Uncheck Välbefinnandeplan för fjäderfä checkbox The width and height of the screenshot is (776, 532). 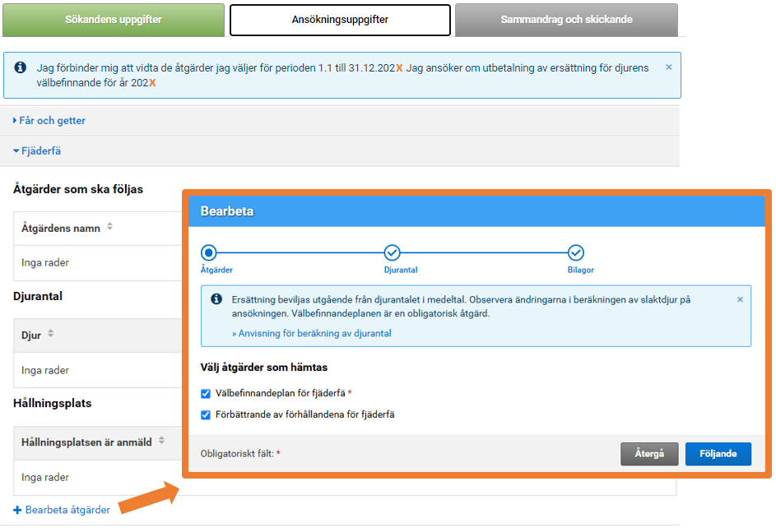tap(206, 394)
